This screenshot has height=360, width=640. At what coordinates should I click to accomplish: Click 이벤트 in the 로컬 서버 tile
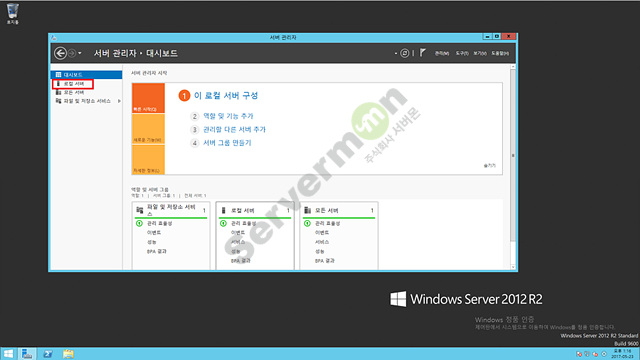click(238, 233)
